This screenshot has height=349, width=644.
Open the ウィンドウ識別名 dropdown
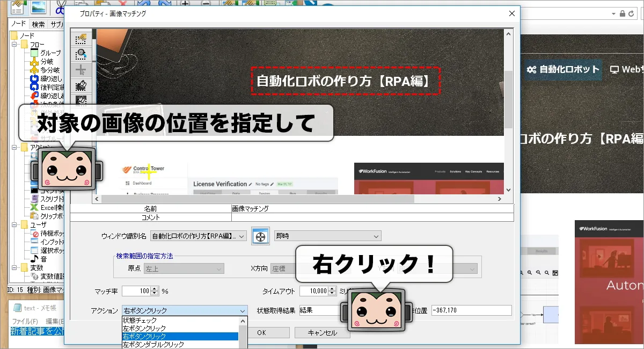pos(199,236)
